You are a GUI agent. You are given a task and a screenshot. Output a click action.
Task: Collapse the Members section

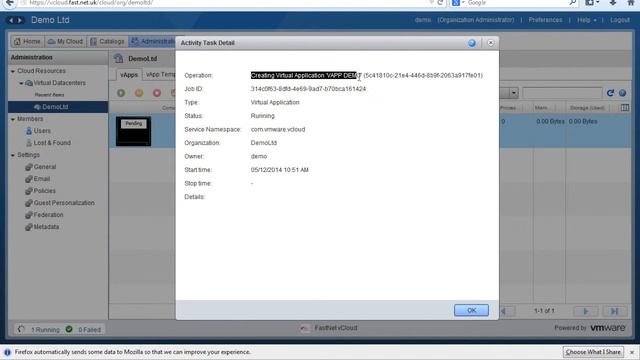[13, 120]
